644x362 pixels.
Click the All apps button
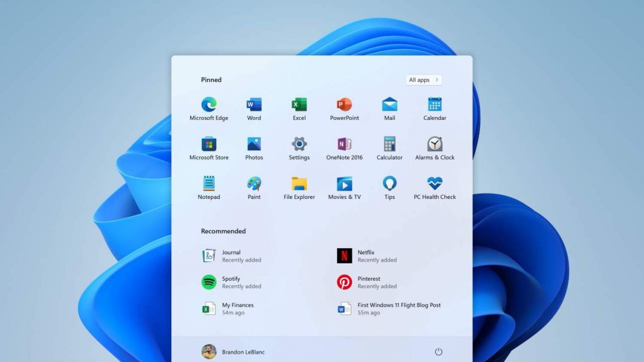coord(424,80)
